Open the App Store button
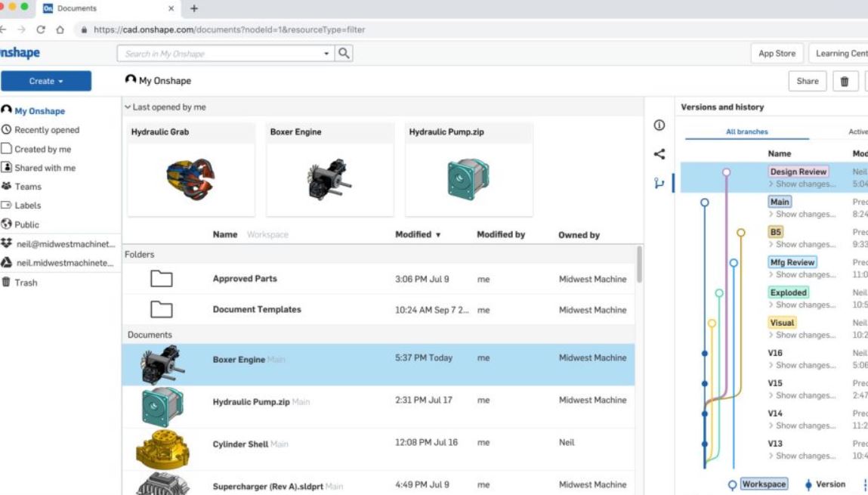868x495 pixels. pyautogui.click(x=777, y=54)
